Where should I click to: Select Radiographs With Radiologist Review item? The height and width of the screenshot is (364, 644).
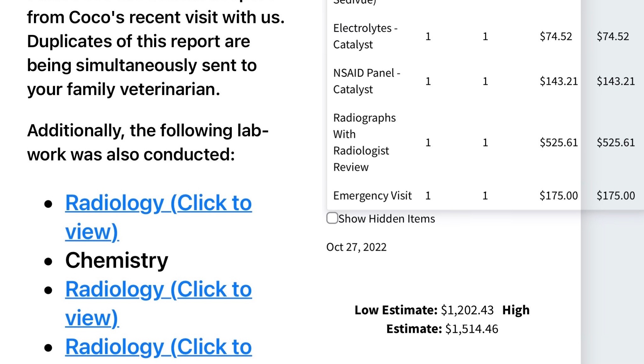coord(364,142)
